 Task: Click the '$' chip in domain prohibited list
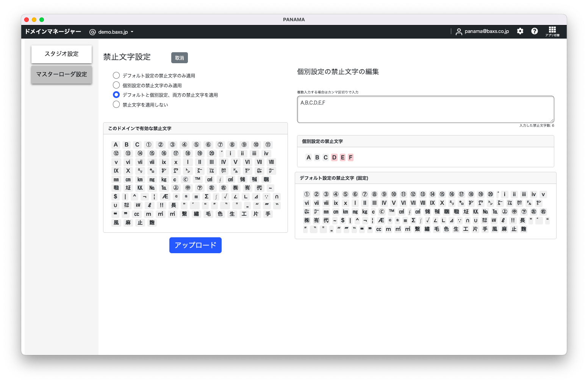click(116, 196)
